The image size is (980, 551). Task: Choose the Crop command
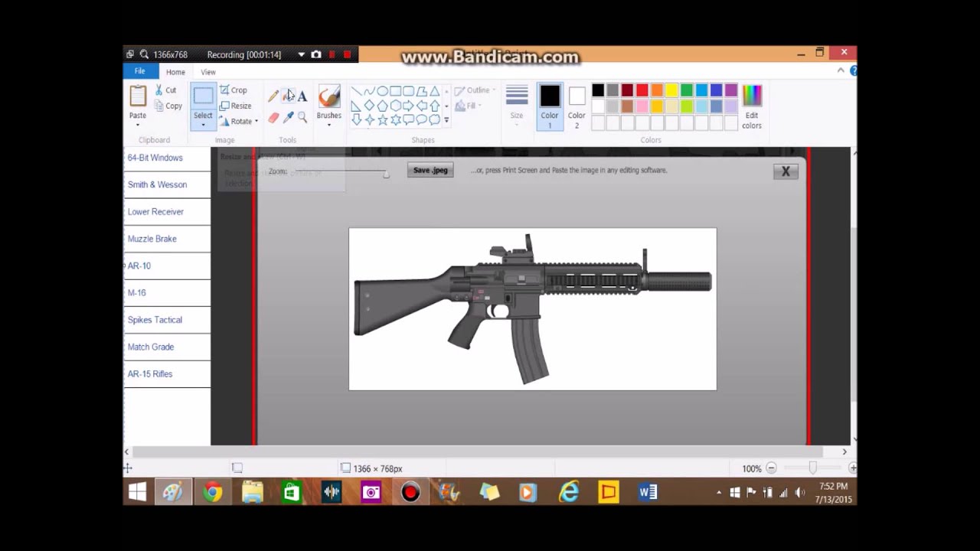[x=234, y=90]
